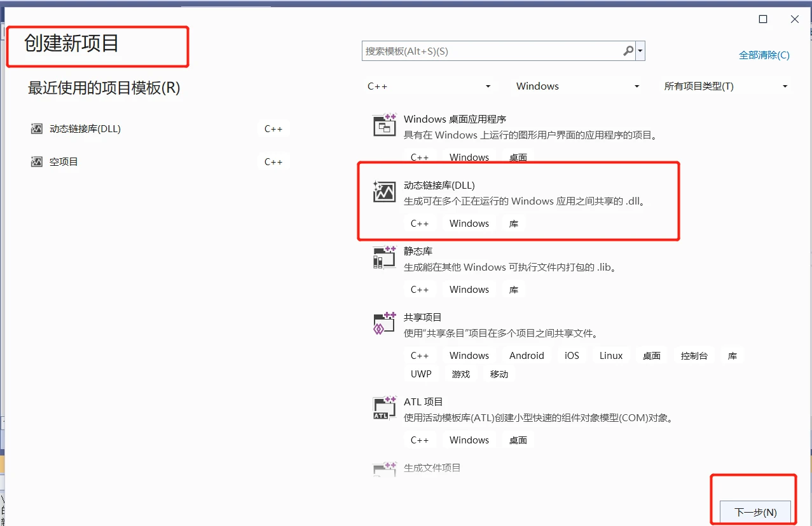Select the 动态链接库(DLL) template icon in list
Screen dimensions: 812x526
[x=384, y=192]
